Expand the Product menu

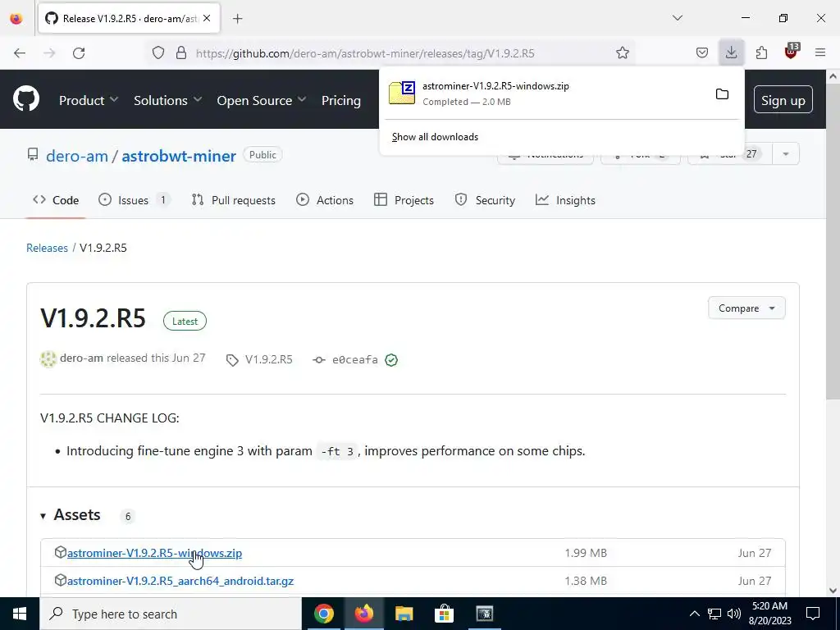pos(89,100)
